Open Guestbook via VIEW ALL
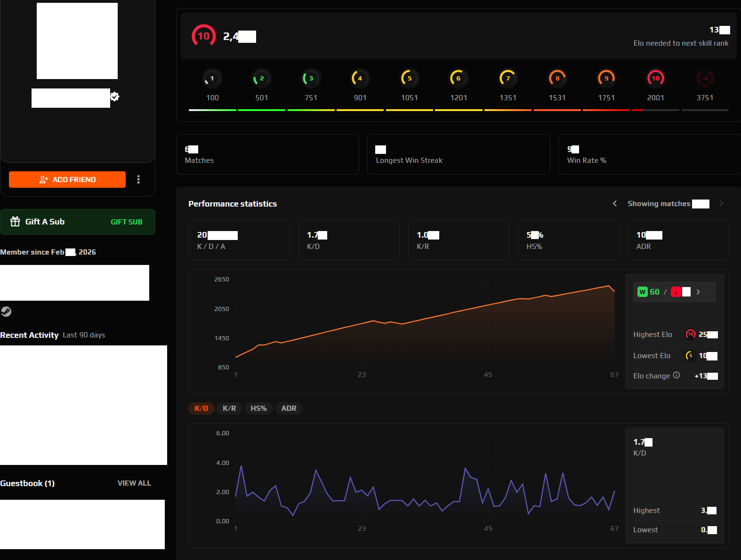 pos(134,483)
